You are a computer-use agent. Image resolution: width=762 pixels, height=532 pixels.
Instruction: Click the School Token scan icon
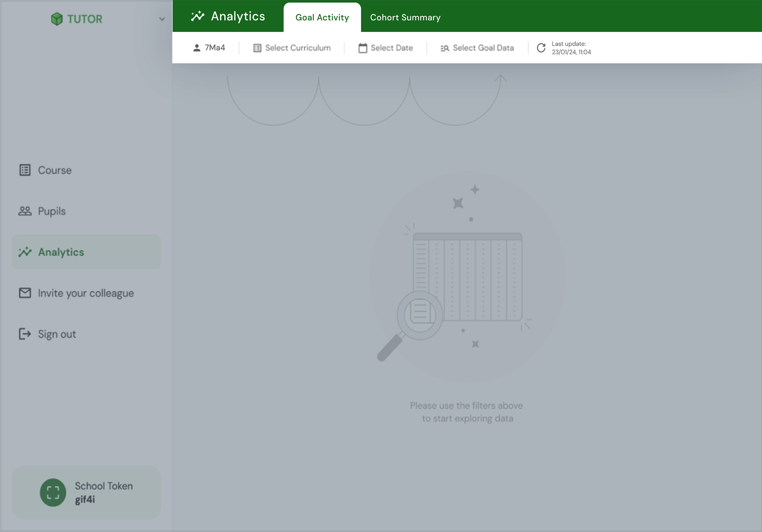point(53,492)
